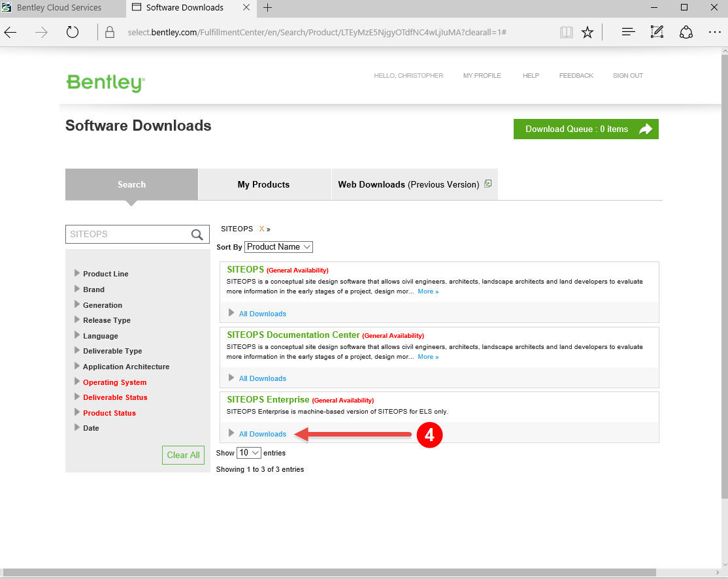The height and width of the screenshot is (579, 728).
Task: Open the browser More actions ellipsis
Action: tap(714, 32)
